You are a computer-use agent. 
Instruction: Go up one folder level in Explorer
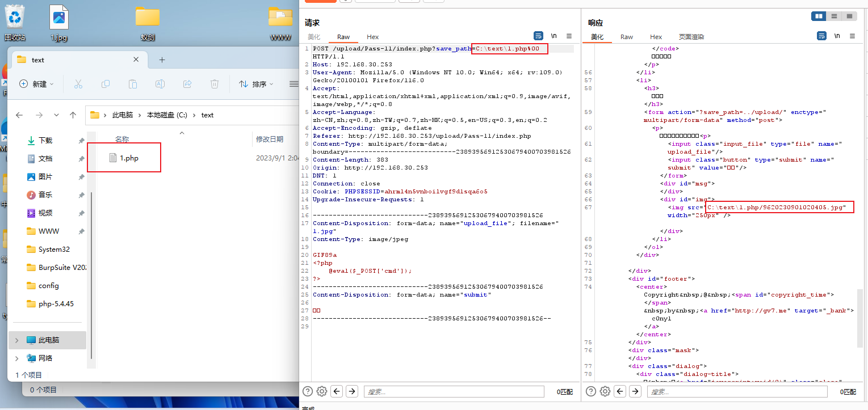[73, 115]
